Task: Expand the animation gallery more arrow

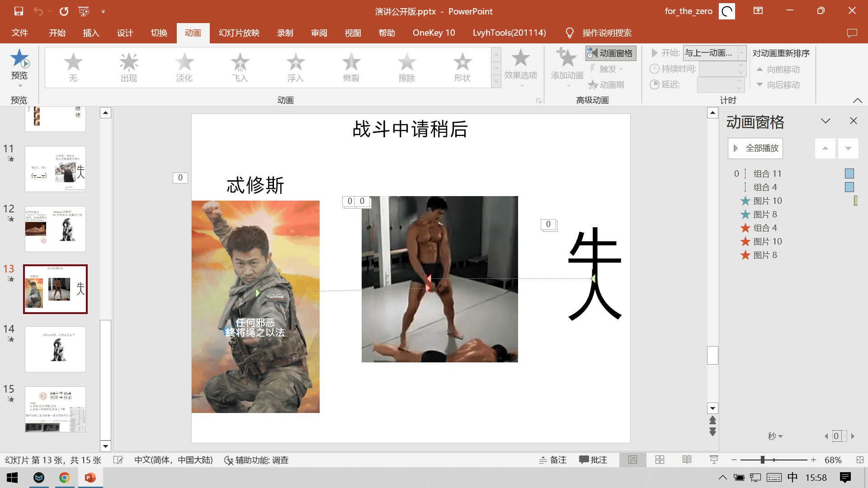Action: (x=496, y=82)
